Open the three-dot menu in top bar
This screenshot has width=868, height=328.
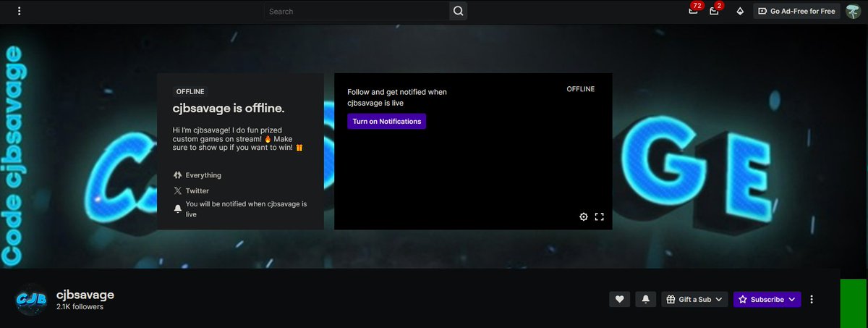19,11
